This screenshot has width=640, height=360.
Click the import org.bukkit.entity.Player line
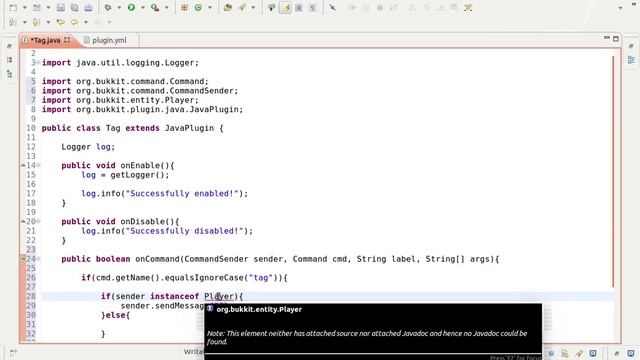[x=120, y=100]
